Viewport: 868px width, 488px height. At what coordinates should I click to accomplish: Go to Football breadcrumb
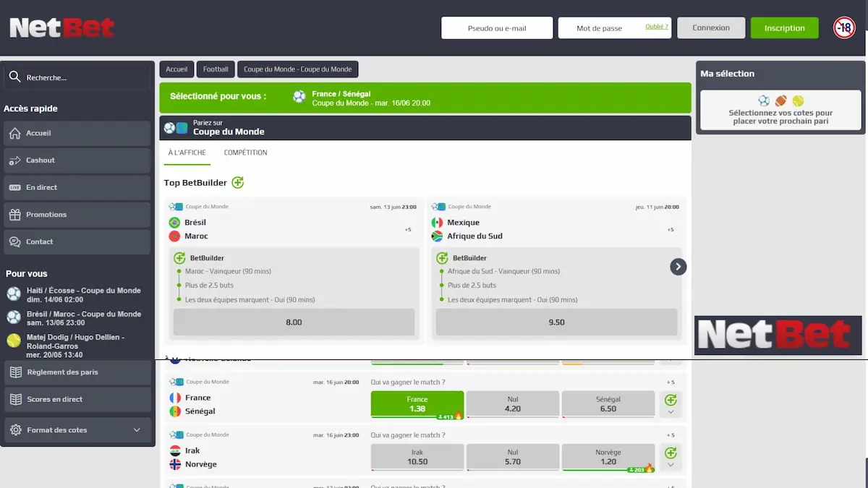tap(216, 69)
